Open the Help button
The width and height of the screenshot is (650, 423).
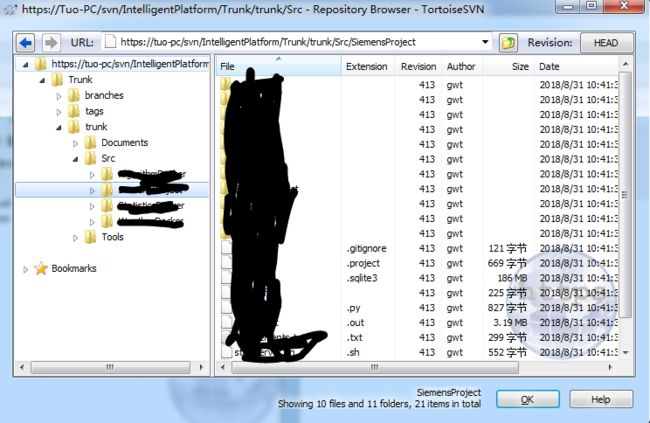tap(601, 399)
